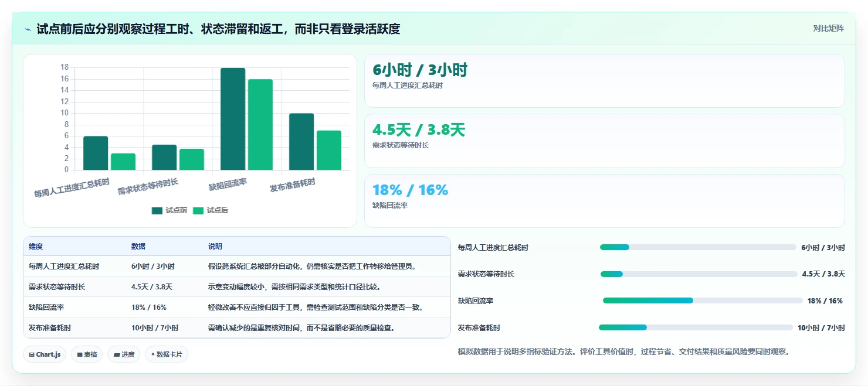Click the 试点前 bar for 每周人工进度汇总耗时
This screenshot has height=386, width=868.
click(96, 153)
